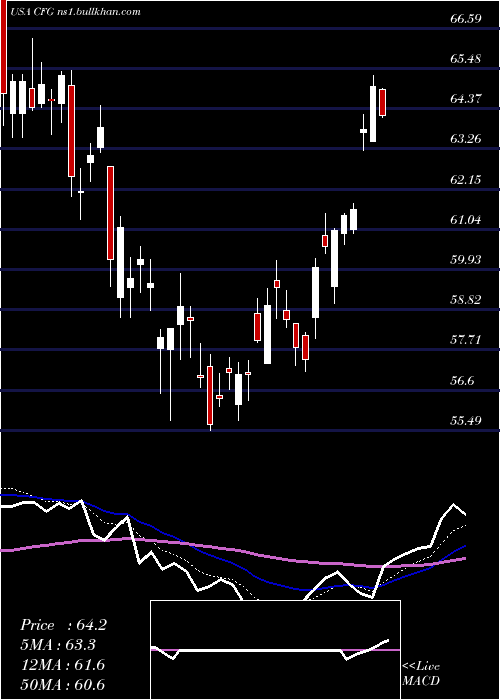The image size is (500, 700).
Task: Click the 59.93 price axis label
Action: 466,259
